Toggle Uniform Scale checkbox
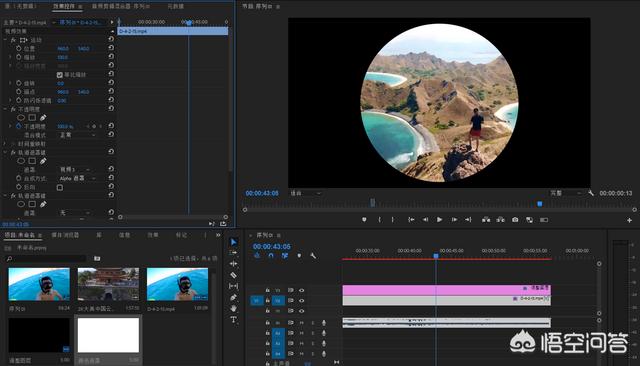640x366 pixels. (x=60, y=75)
